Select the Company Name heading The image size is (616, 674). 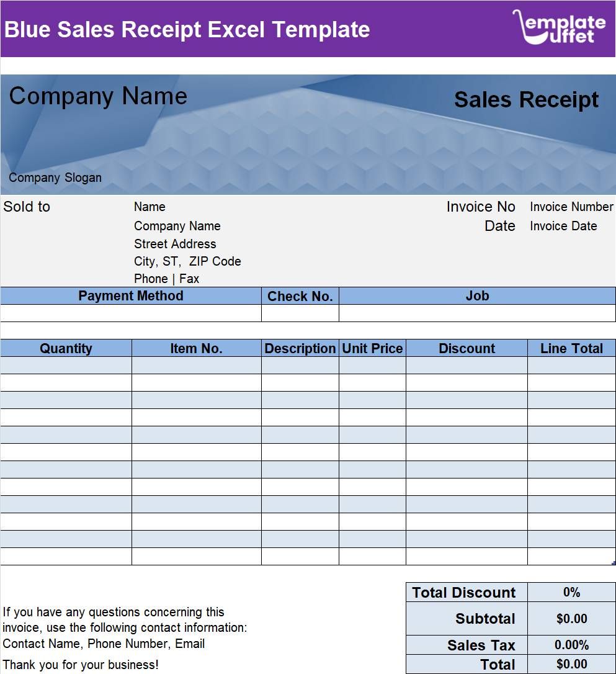coord(99,96)
